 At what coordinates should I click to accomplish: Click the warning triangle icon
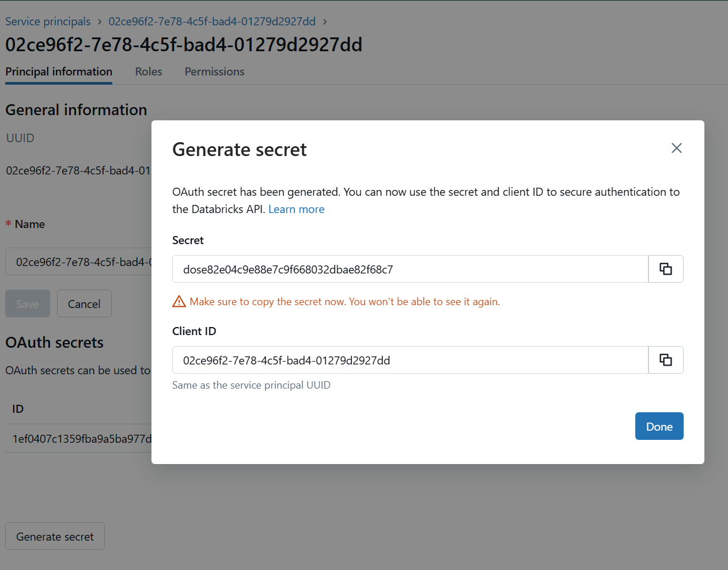179,301
